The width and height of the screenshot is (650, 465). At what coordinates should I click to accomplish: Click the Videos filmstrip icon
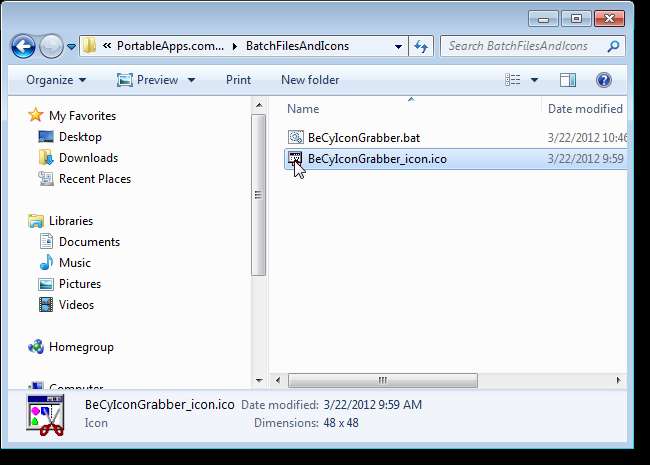(x=46, y=305)
